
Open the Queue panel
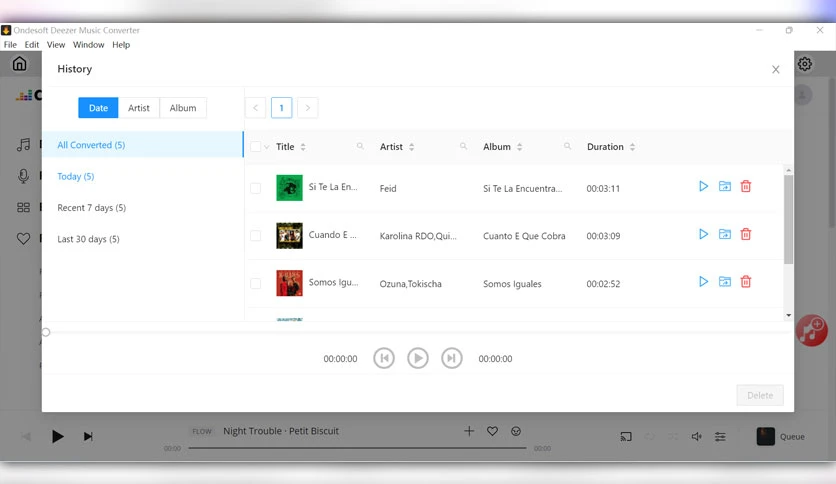pyautogui.click(x=781, y=436)
